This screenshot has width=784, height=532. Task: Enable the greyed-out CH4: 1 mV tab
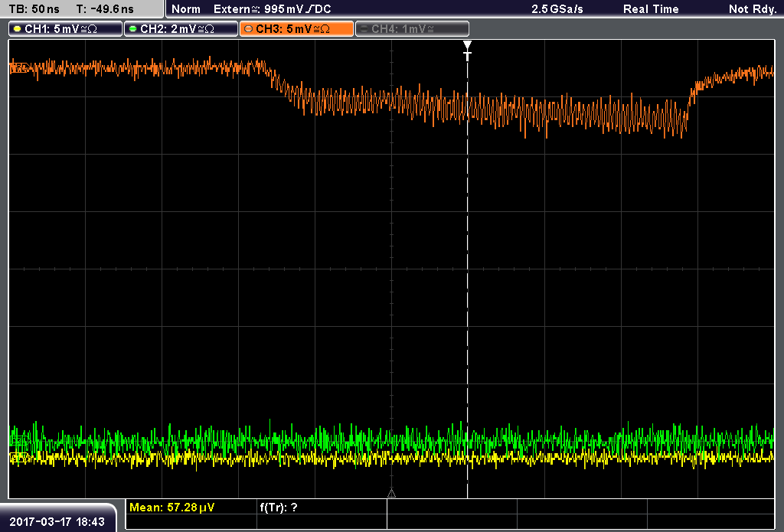[x=412, y=29]
